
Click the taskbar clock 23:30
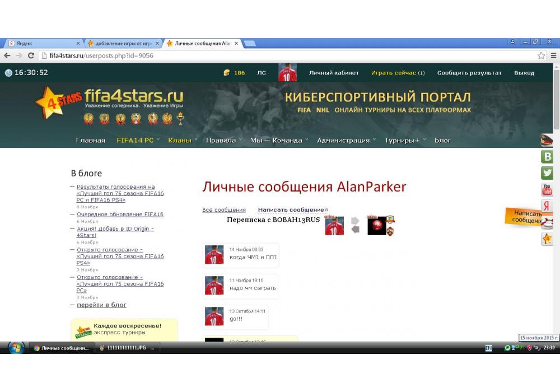tap(549, 348)
